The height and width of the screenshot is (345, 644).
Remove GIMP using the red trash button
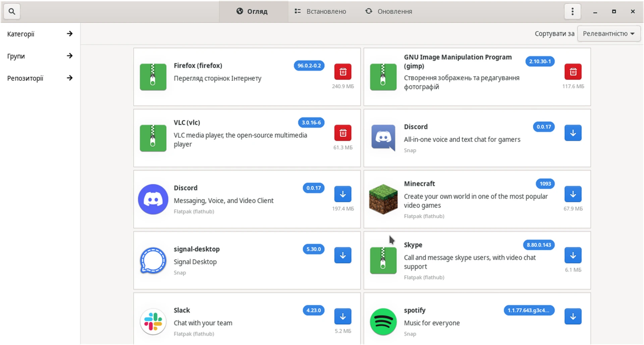click(573, 72)
